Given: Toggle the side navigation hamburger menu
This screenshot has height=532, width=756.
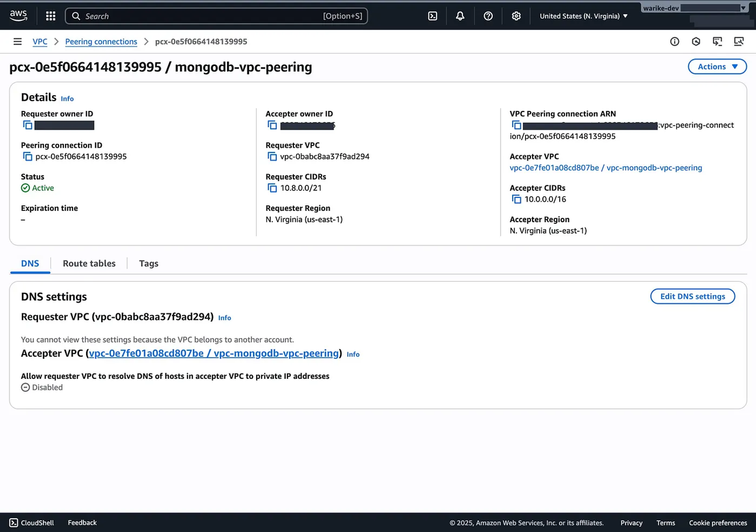Looking at the screenshot, I should pos(17,42).
